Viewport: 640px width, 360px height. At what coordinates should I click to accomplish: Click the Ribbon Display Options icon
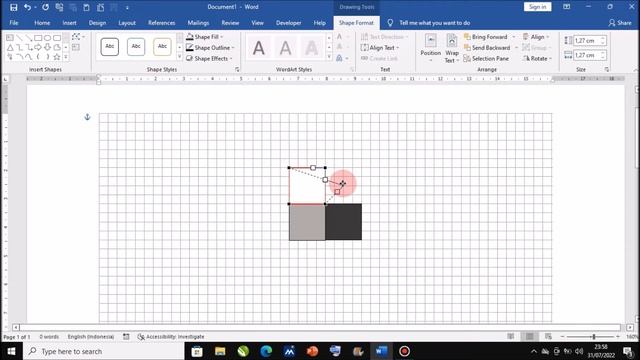click(x=567, y=7)
